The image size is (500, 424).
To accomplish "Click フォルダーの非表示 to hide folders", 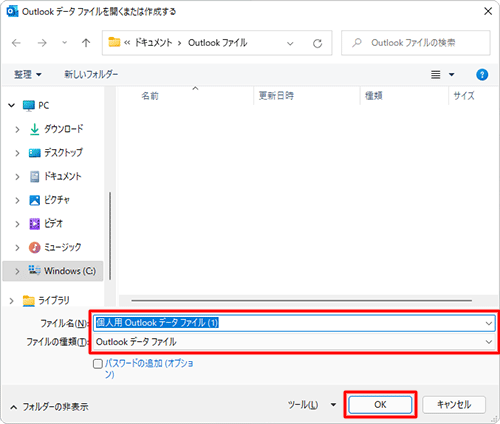I will (49, 407).
